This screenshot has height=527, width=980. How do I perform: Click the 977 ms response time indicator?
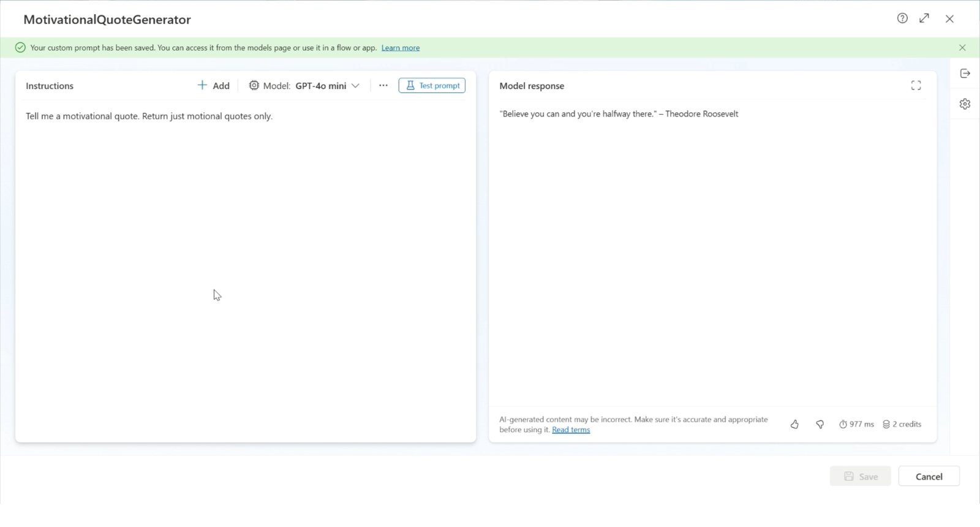click(856, 424)
